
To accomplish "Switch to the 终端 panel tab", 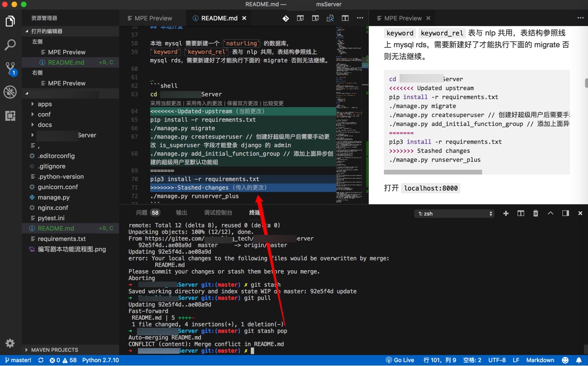I will 255,213.
